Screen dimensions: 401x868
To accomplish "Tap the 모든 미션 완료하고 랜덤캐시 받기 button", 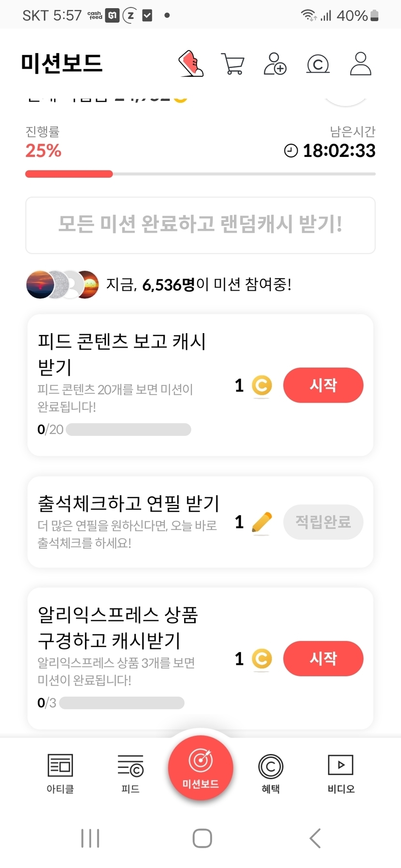I will pyautogui.click(x=200, y=224).
